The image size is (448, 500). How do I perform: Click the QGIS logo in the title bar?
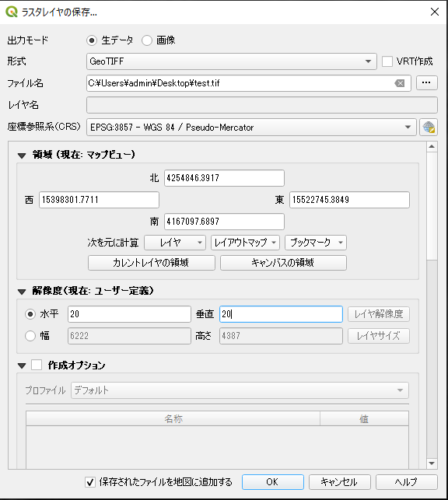tap(12, 12)
